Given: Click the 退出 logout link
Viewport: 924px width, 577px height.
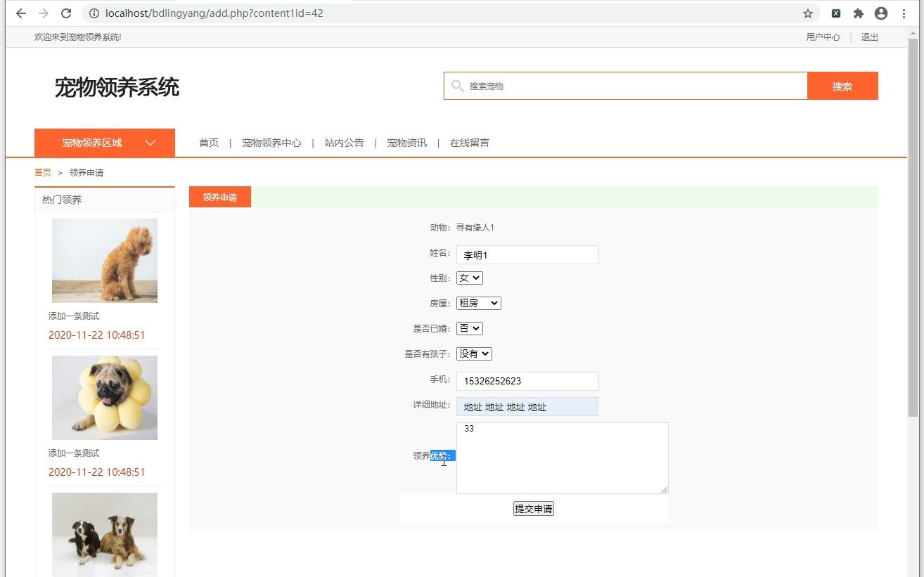Looking at the screenshot, I should (x=870, y=37).
